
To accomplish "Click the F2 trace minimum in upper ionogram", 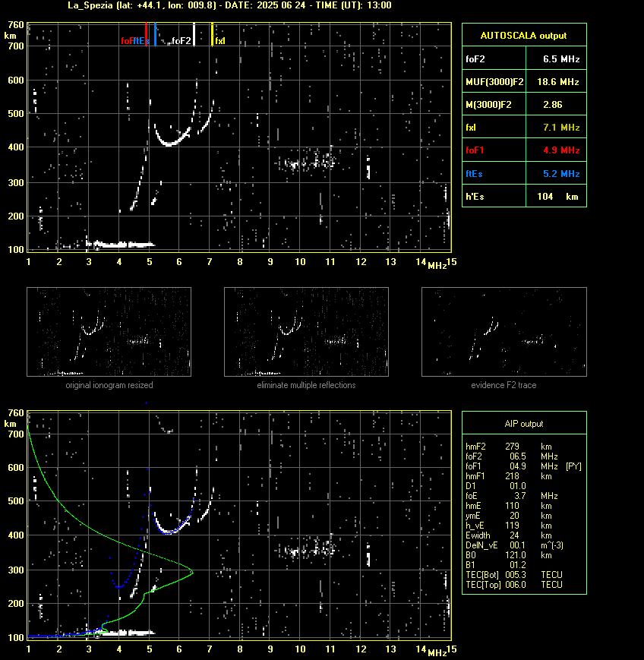I will coord(169,144).
